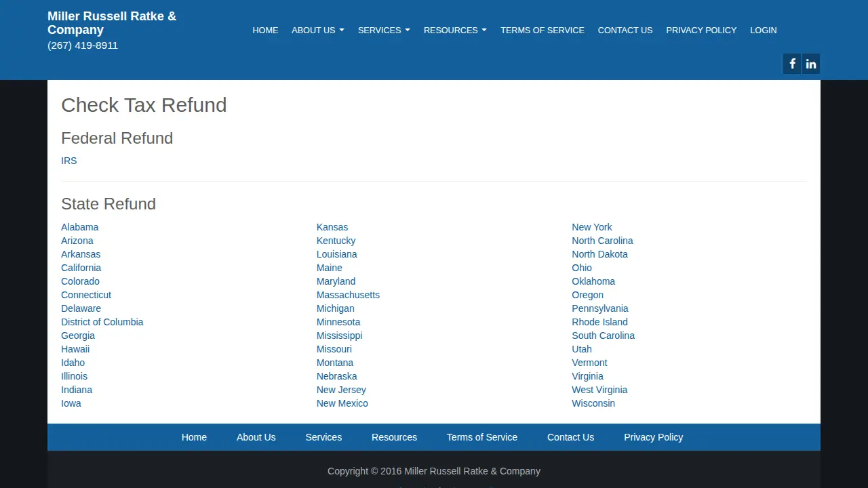Open the New York refund link

(x=592, y=227)
